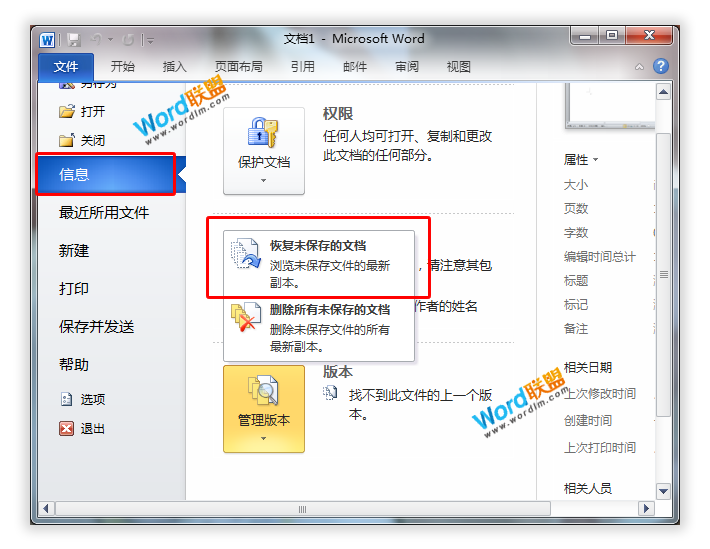Choose 删除所有未保存的文档 menu entry text
Image resolution: width=710 pixels, height=549 pixels.
(330, 309)
